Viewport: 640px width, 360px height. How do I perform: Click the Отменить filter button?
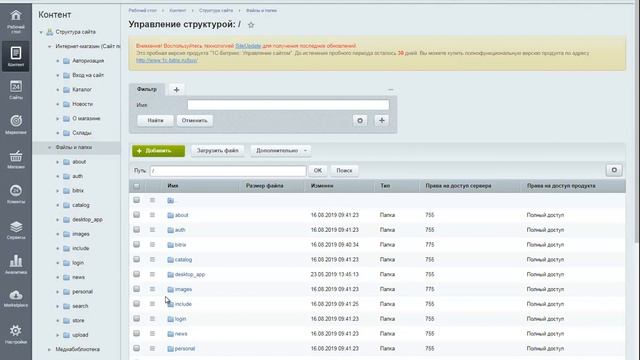tap(195, 120)
